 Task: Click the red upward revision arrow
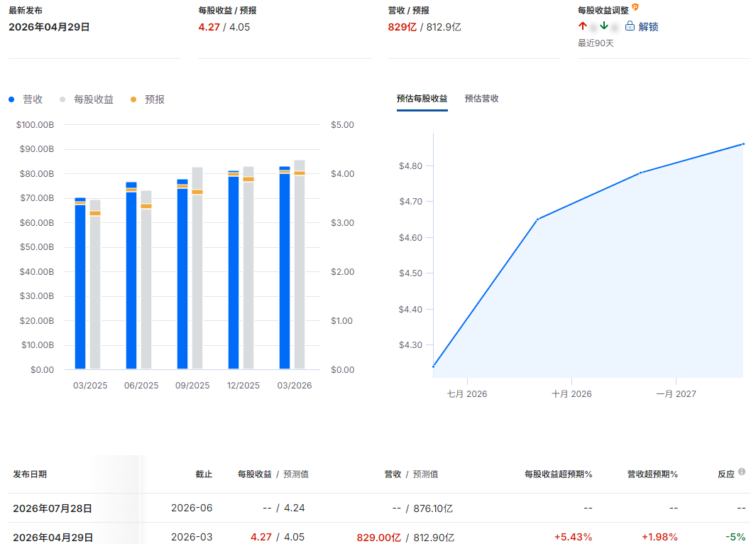582,26
